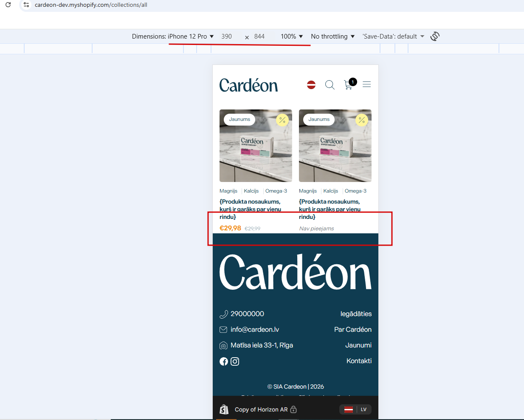
Task: Open first product title link
Action: (251, 209)
